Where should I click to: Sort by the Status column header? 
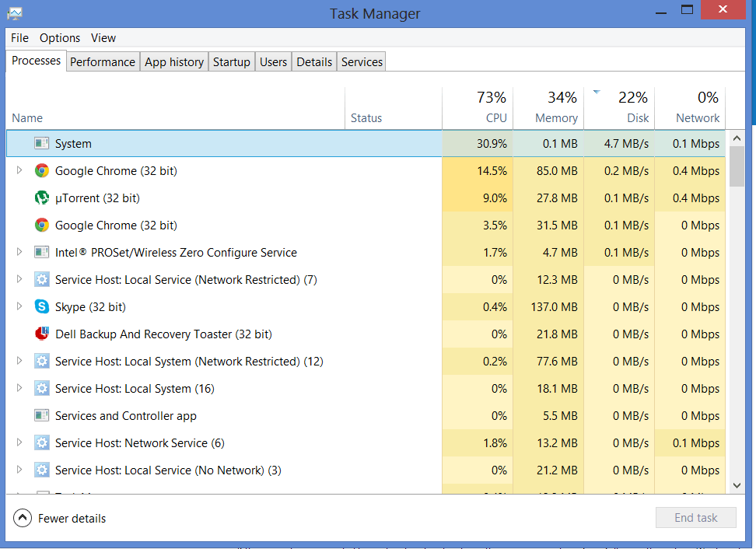tap(394, 108)
